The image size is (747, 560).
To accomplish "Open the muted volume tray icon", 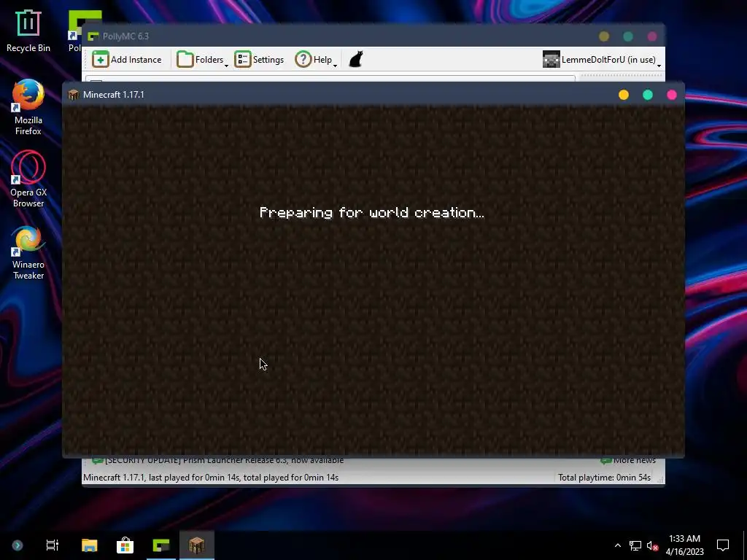I will coord(653,545).
